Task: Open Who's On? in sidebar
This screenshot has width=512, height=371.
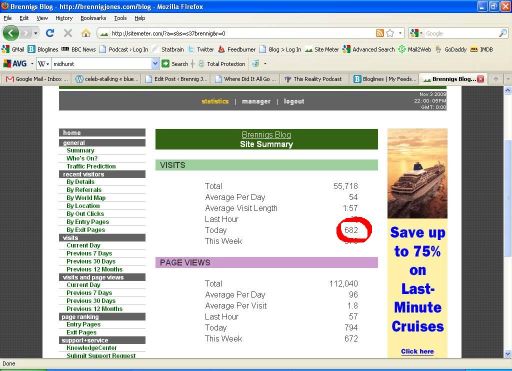Action: click(82, 158)
